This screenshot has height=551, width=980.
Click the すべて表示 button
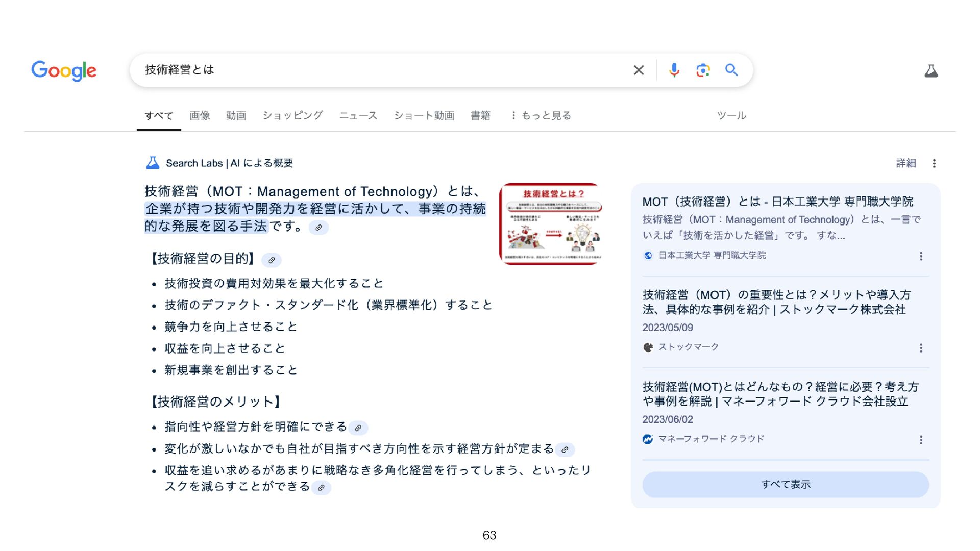pos(785,484)
